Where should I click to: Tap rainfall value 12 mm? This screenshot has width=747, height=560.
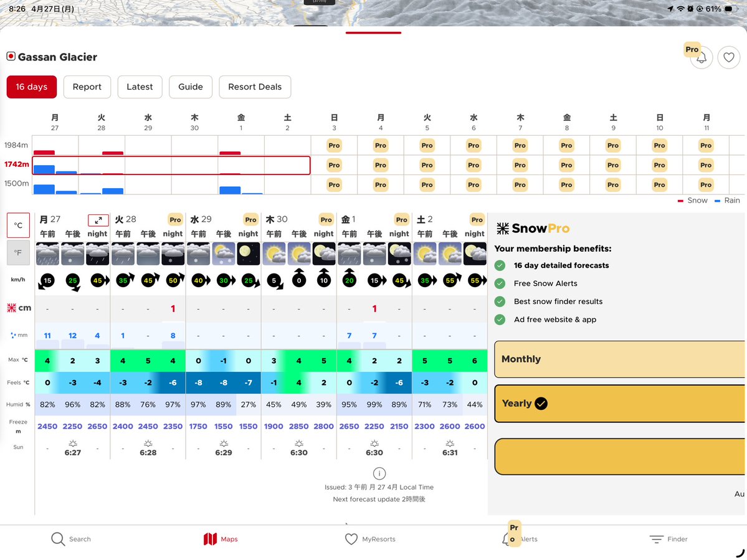(x=72, y=335)
